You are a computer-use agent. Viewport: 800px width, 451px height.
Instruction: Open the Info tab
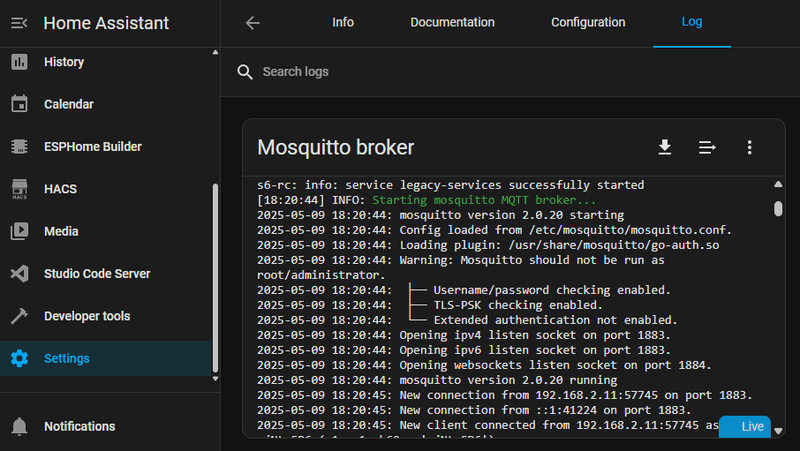[343, 22]
